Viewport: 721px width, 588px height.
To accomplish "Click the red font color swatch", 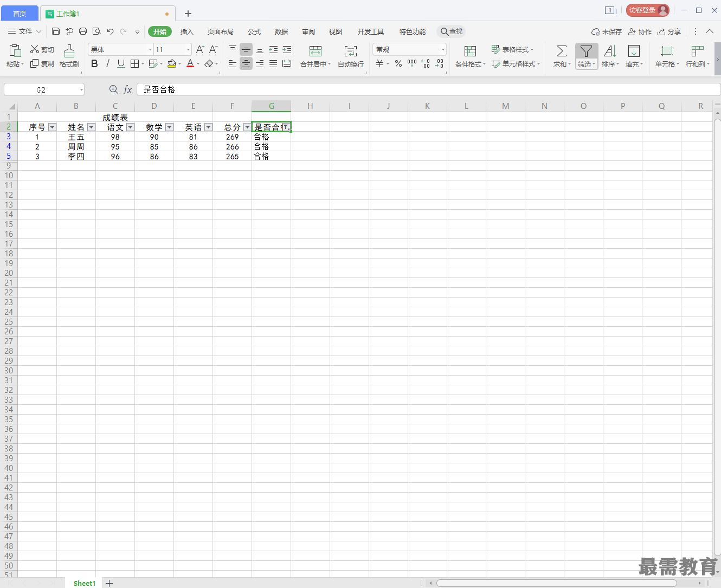I will tap(190, 64).
